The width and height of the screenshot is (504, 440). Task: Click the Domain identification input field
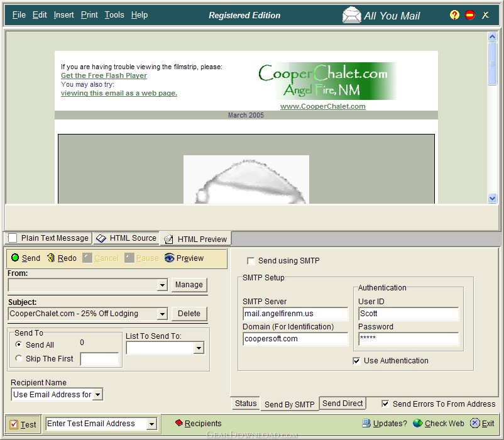pyautogui.click(x=295, y=339)
